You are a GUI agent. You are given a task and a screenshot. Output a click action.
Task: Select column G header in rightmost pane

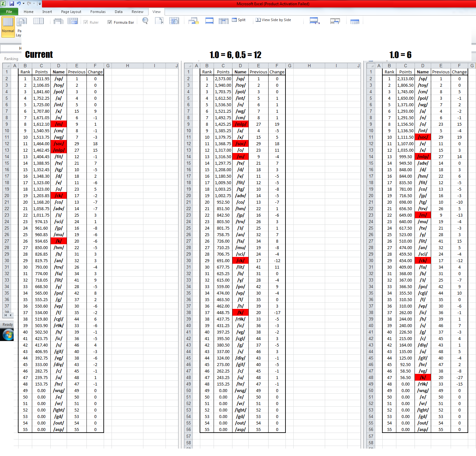pyautogui.click(x=472, y=66)
